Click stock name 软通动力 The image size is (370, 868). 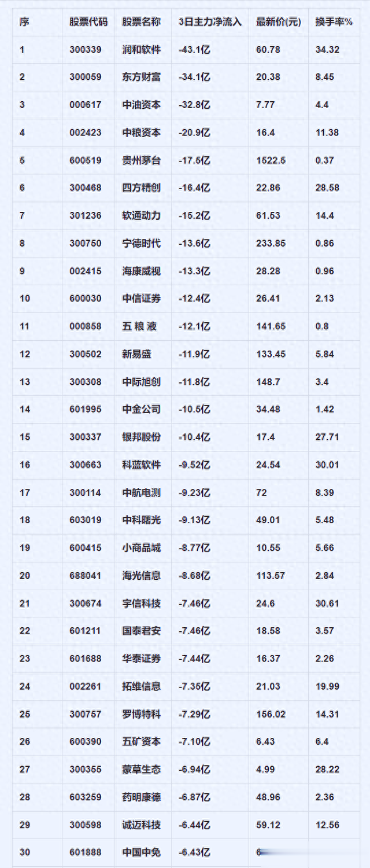coord(142,216)
